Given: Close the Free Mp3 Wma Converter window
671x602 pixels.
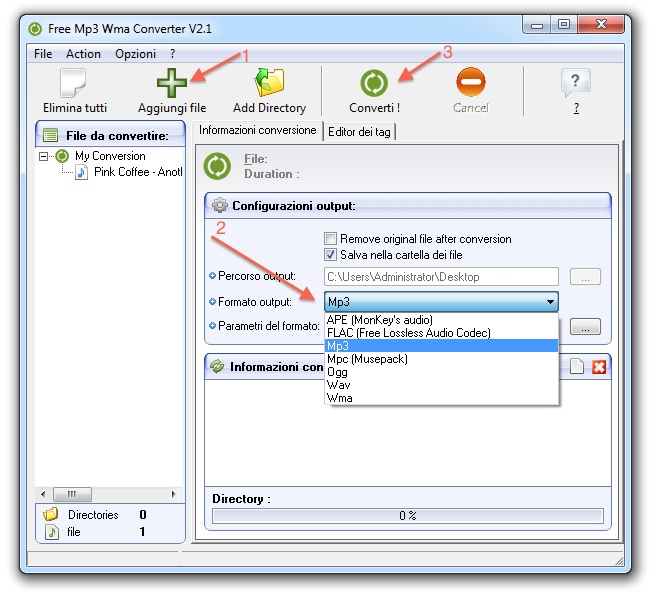Looking at the screenshot, I should click(x=600, y=25).
